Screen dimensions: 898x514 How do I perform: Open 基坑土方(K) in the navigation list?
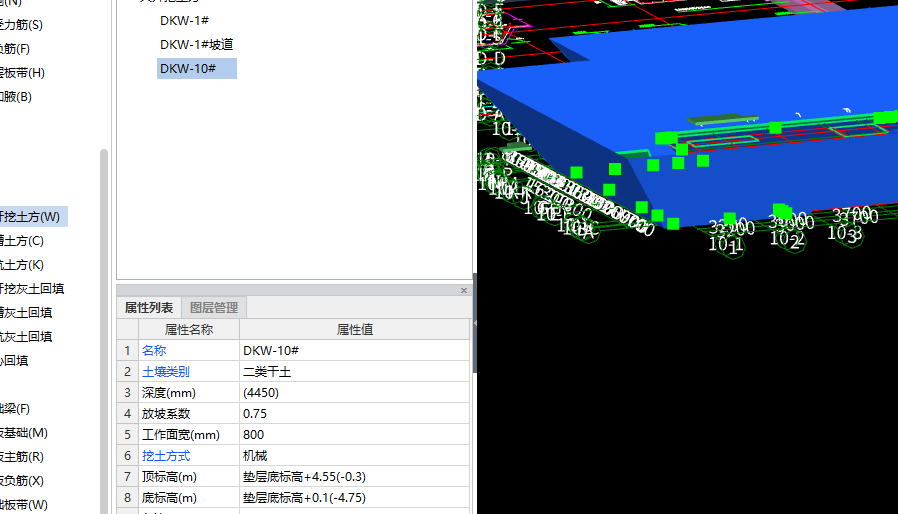[22, 265]
